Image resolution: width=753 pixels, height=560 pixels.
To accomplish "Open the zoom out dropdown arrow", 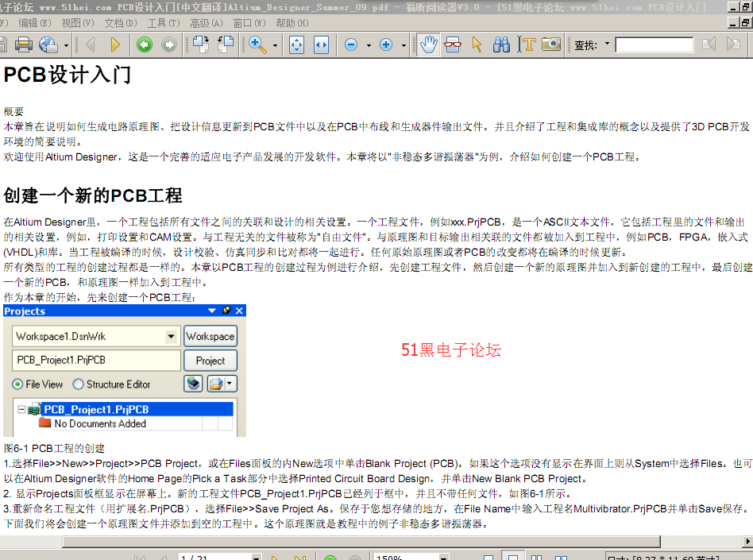I will pos(369,45).
